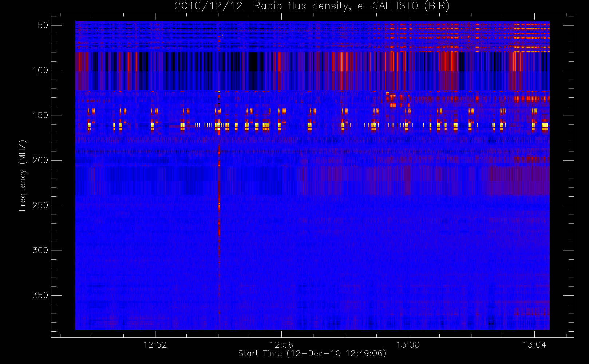
Task: Click the red striped band around 100 MHz
Action: (312, 71)
